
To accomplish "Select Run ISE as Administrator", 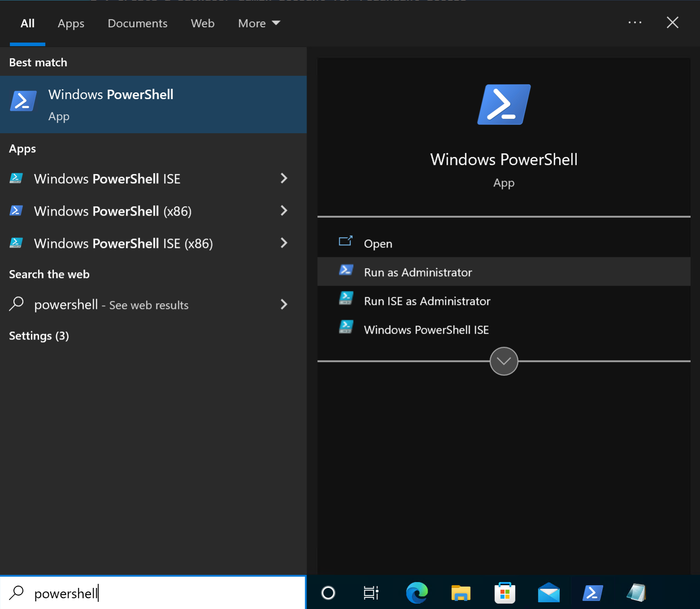I will (427, 301).
